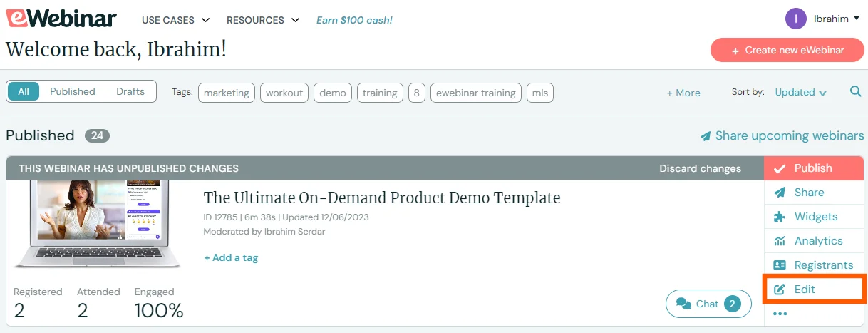This screenshot has width=868, height=333.
Task: Expand the RESOURCES dropdown
Action: (263, 20)
